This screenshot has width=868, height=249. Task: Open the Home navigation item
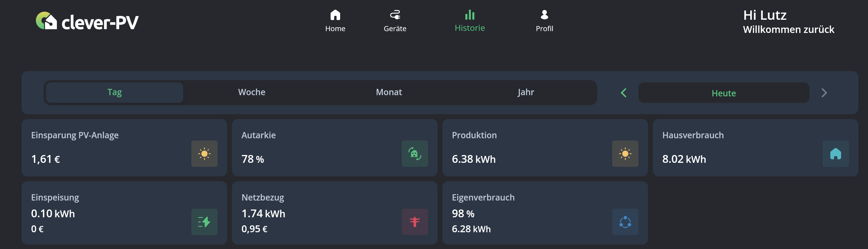[x=335, y=21]
